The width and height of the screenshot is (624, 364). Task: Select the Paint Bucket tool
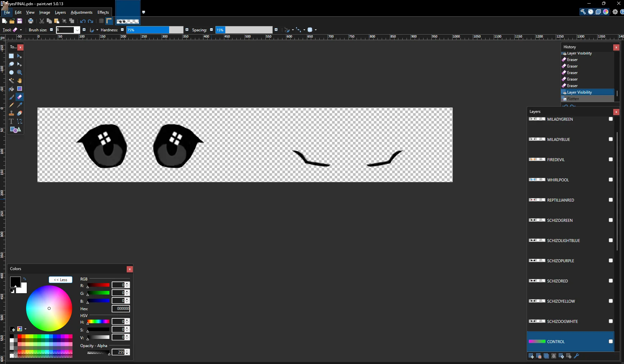[11, 89]
